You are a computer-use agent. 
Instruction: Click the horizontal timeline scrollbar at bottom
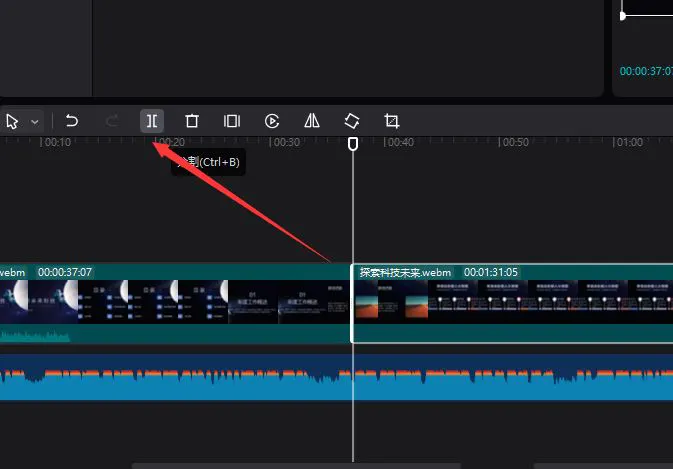click(296, 466)
